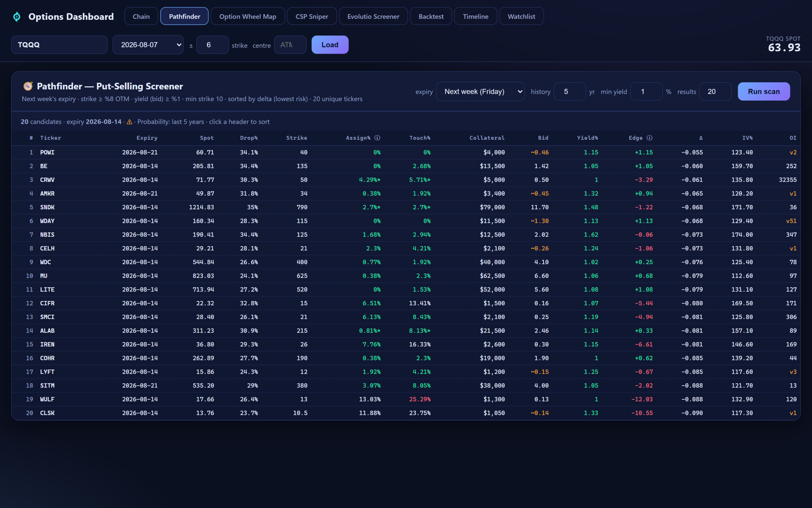The image size is (812, 508).
Task: Expand the Next week (Friday) expiry selector
Action: (480, 91)
